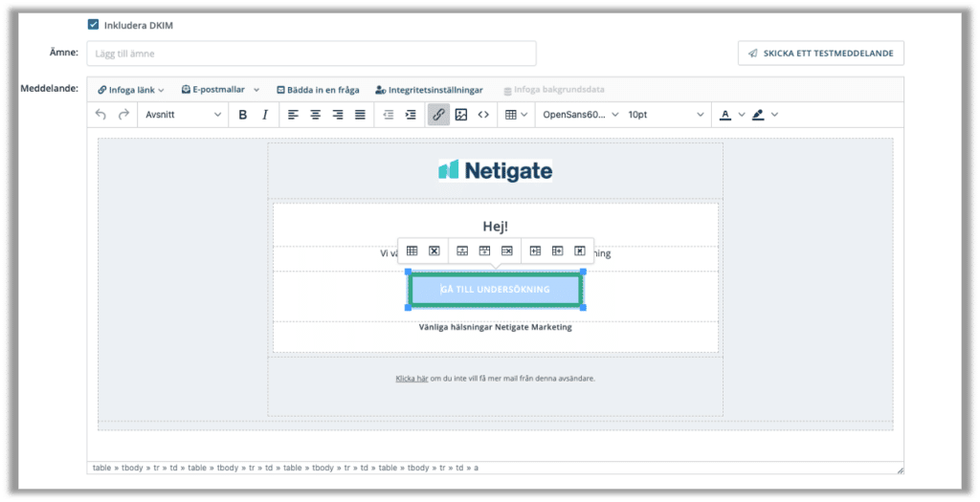Click the delete table icon in popup
980x502 pixels.
tap(434, 251)
